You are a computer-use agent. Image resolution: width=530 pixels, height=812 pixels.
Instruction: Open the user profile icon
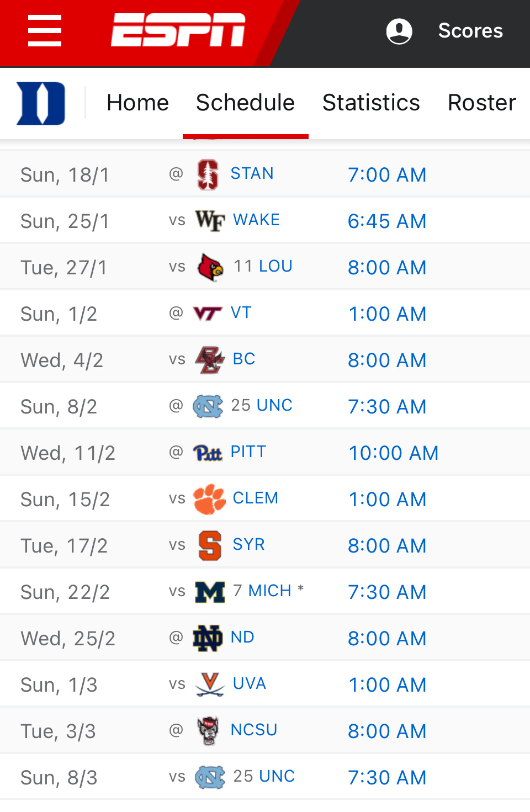coord(399,31)
